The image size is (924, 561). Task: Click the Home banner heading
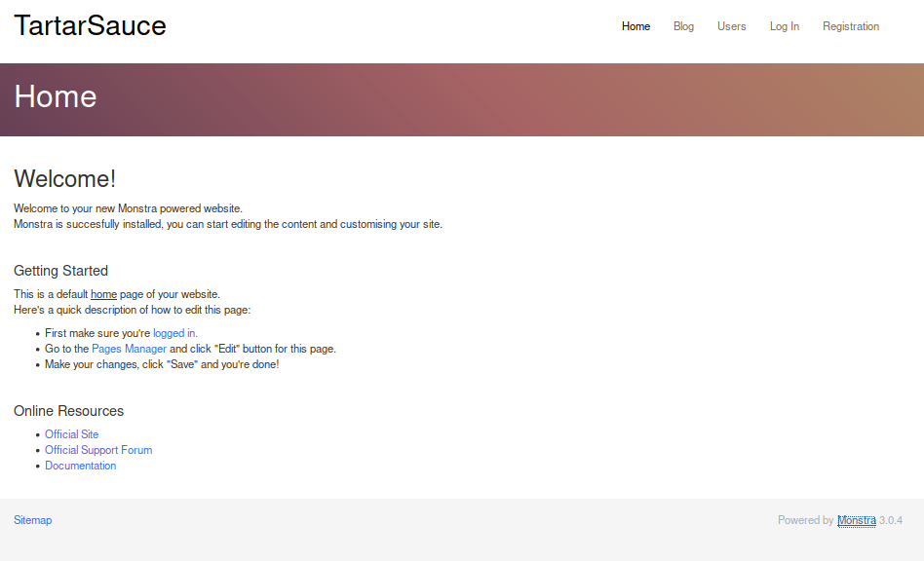pos(56,96)
